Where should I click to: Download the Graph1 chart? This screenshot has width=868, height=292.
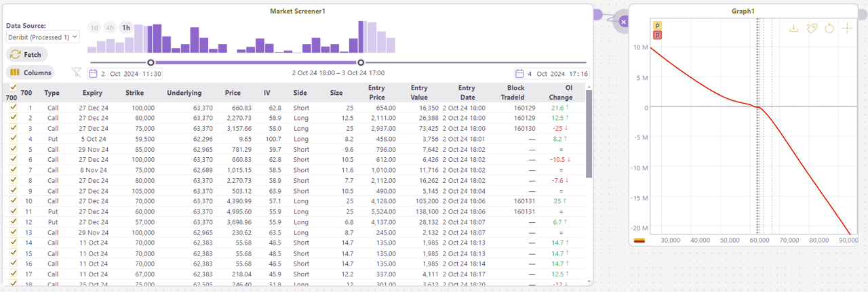[x=794, y=28]
